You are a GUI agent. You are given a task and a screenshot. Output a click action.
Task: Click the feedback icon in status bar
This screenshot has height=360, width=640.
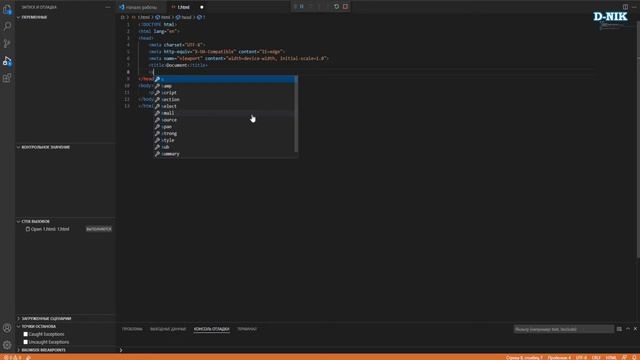(624, 358)
